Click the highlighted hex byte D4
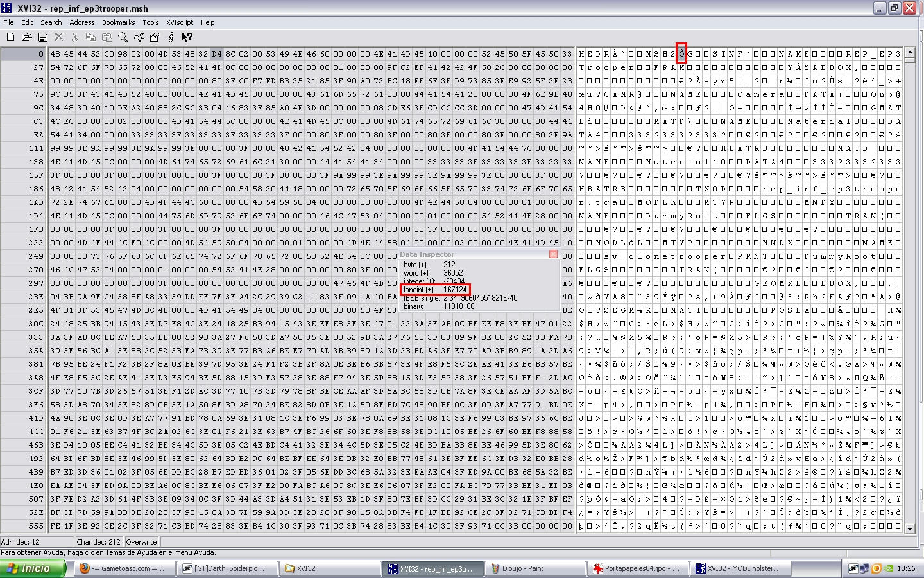The width and height of the screenshot is (924, 578). (x=216, y=54)
